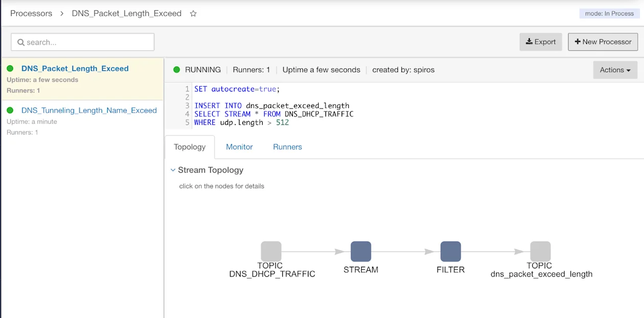Screen dimensions: 644x318
Task: Click 'click on the nodes for details' hint
Action: (222, 186)
